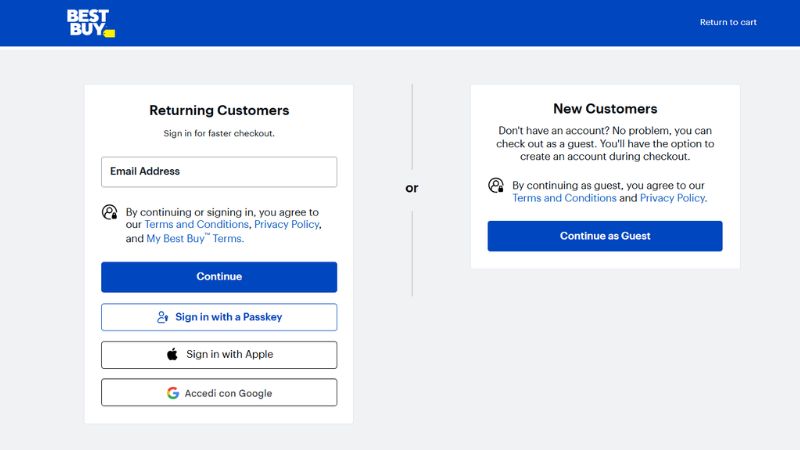800x450 pixels.
Task: Click the Google G logo icon
Action: tap(173, 393)
